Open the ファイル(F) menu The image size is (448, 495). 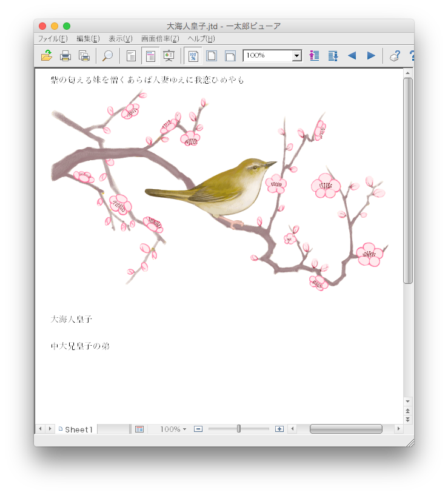pyautogui.click(x=53, y=38)
